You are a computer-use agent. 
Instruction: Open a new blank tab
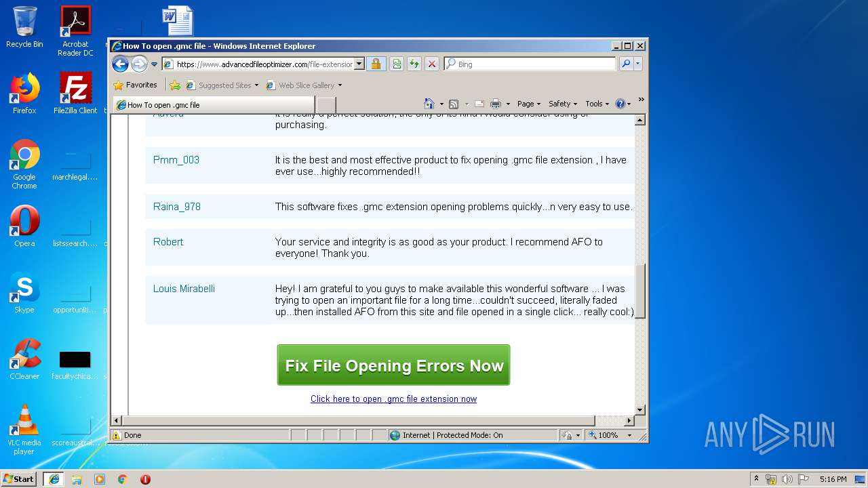pos(325,105)
